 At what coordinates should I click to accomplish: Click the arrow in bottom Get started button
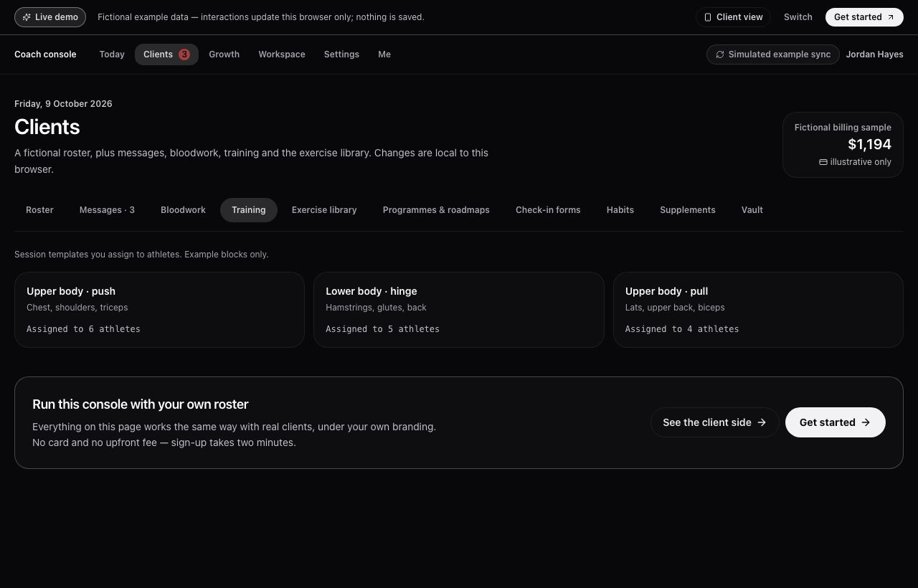coord(866,422)
